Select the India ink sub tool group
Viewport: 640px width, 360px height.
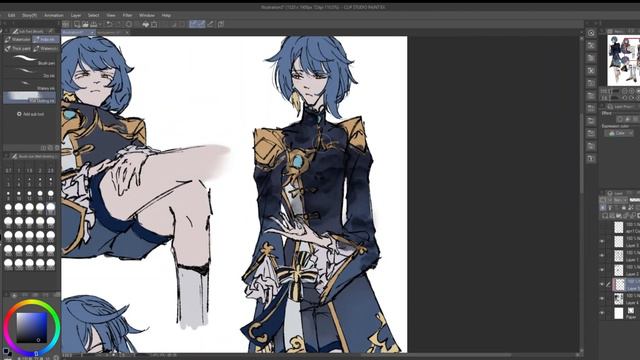[46, 40]
